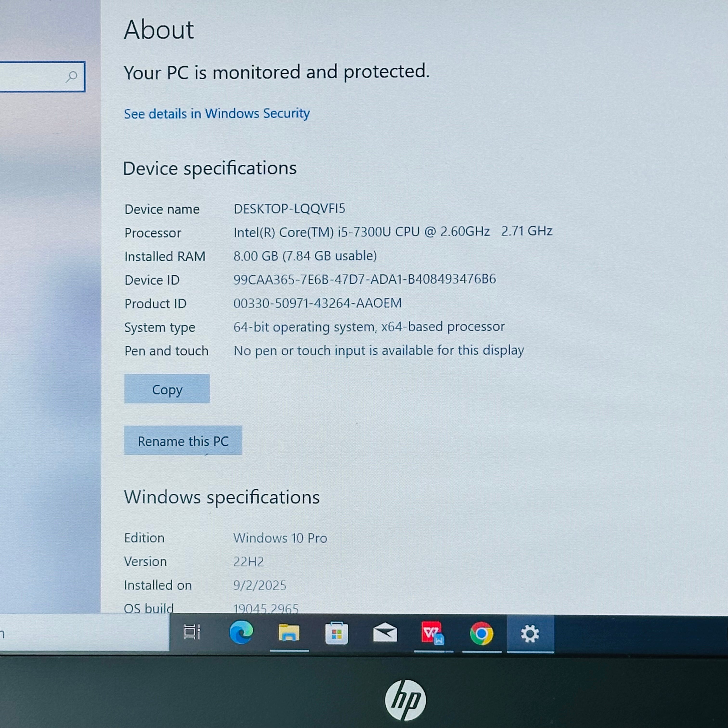This screenshot has height=728, width=728.
Task: Select the Device ID string
Action: [364, 279]
